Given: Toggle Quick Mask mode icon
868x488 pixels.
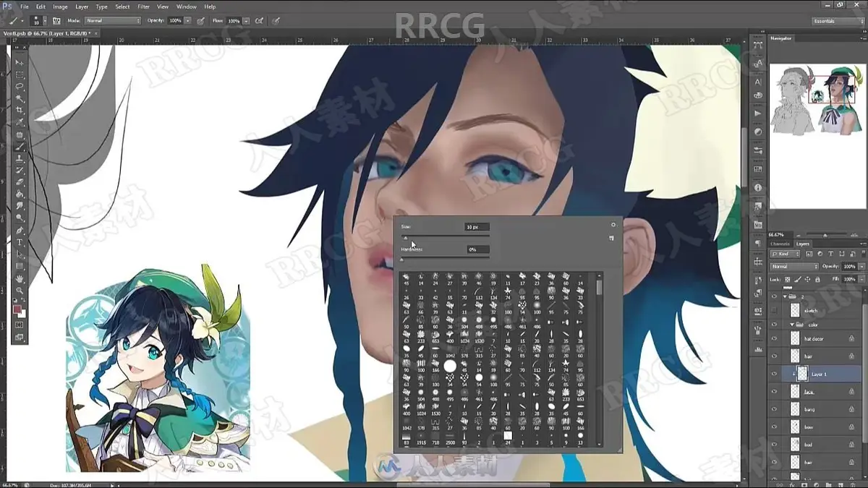Looking at the screenshot, I should (x=20, y=325).
